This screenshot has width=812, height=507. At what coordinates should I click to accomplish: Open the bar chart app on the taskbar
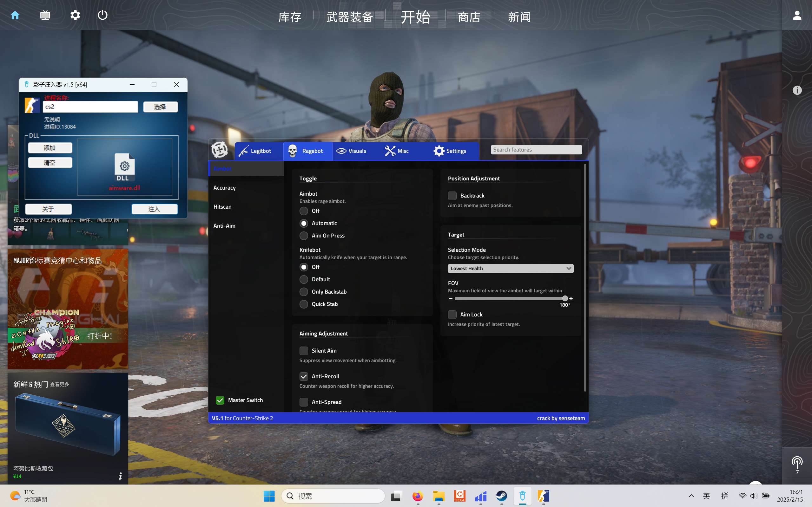(x=480, y=496)
